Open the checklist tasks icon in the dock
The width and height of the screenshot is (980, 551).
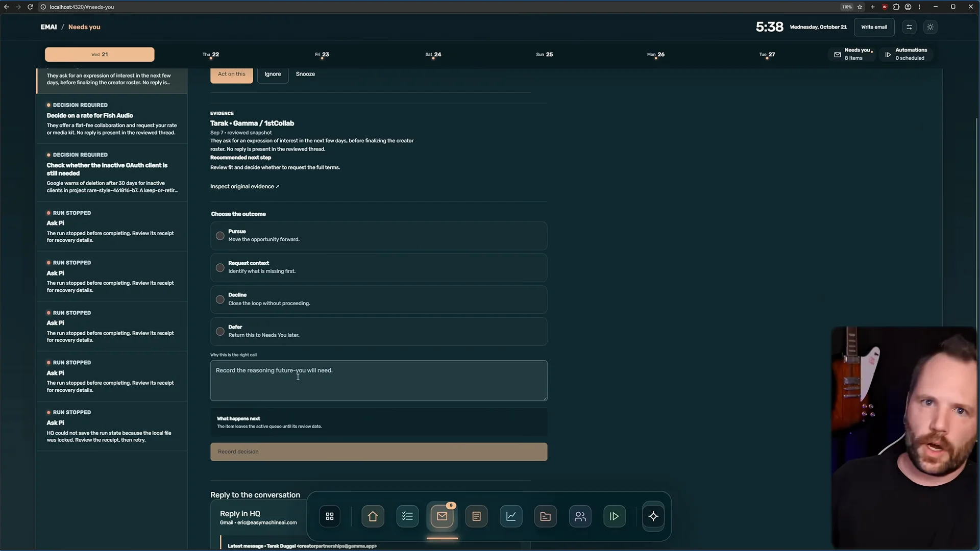tap(407, 516)
